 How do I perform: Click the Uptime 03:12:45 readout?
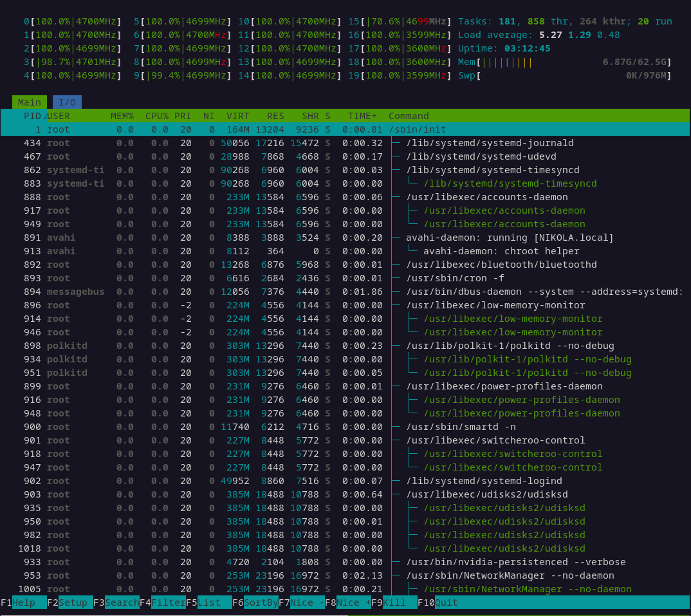[x=504, y=48]
